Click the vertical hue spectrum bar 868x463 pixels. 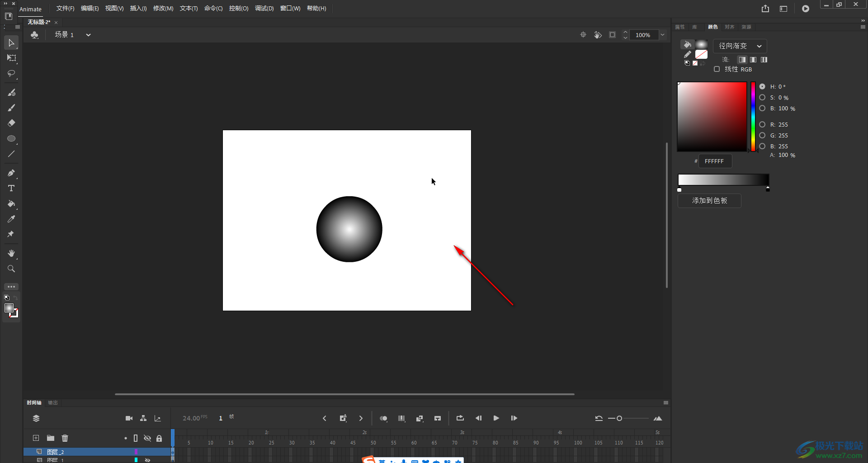(753, 117)
